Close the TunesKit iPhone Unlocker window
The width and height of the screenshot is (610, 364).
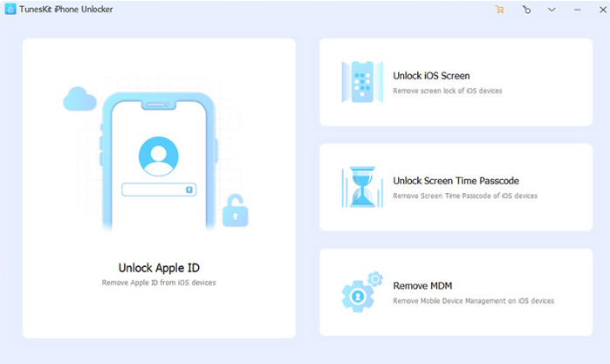click(599, 10)
